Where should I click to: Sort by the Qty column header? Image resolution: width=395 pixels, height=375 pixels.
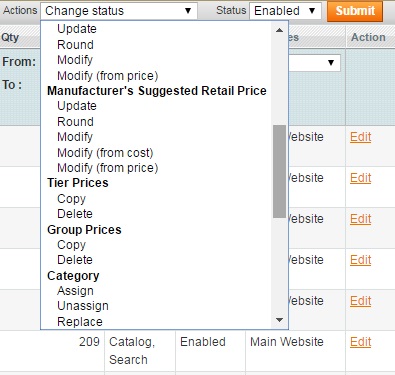(x=10, y=37)
